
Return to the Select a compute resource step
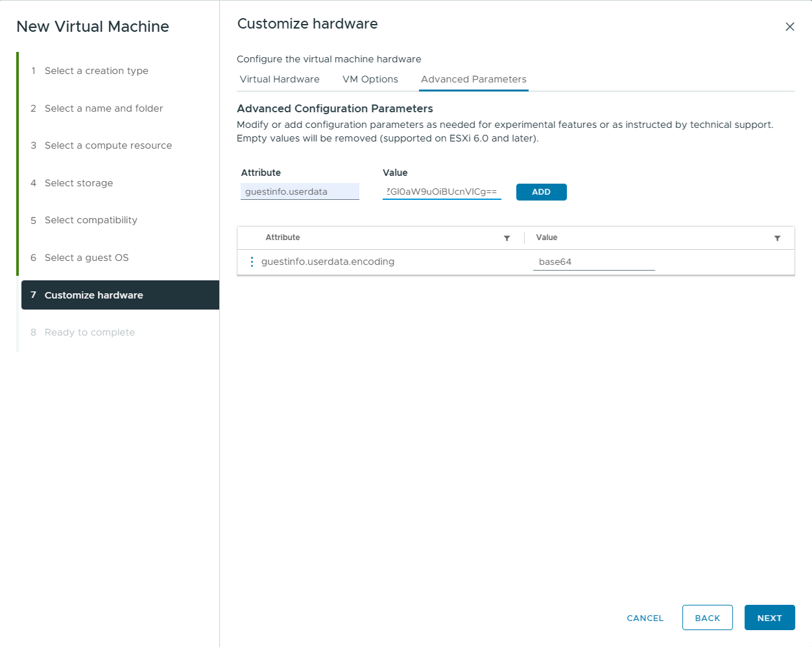pyautogui.click(x=108, y=145)
